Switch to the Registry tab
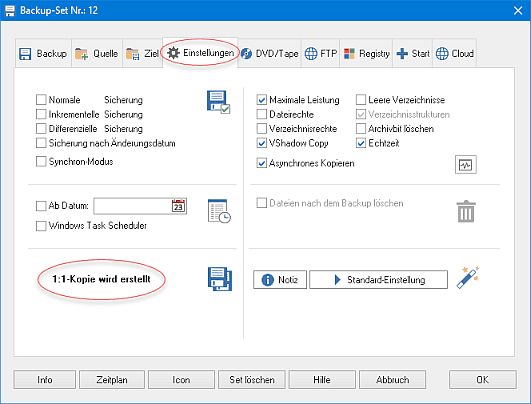 pyautogui.click(x=366, y=54)
